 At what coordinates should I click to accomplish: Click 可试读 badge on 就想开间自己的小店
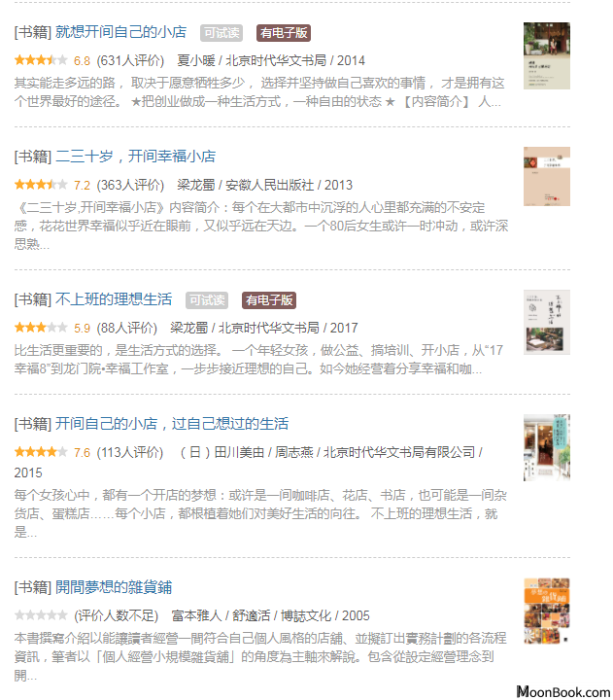tap(221, 33)
